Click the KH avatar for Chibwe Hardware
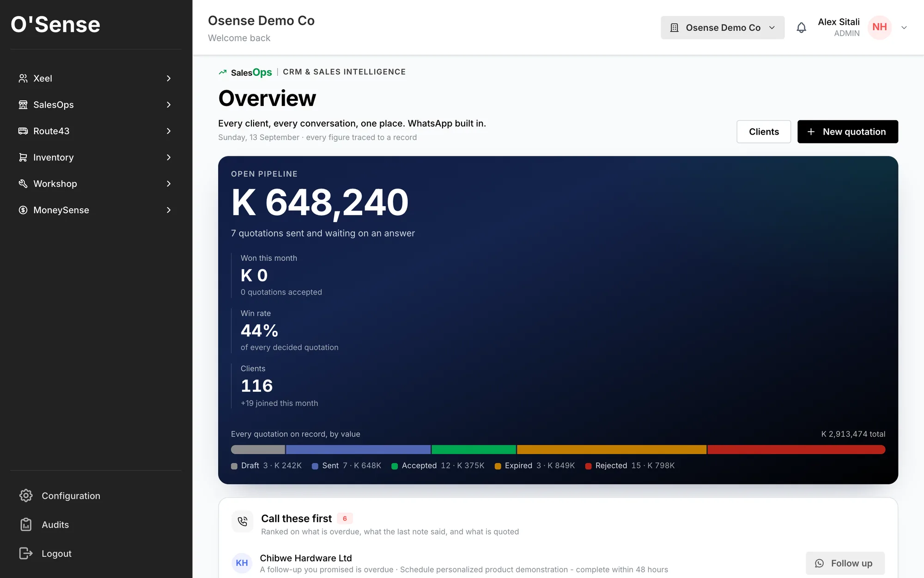The image size is (924, 578). (x=242, y=563)
